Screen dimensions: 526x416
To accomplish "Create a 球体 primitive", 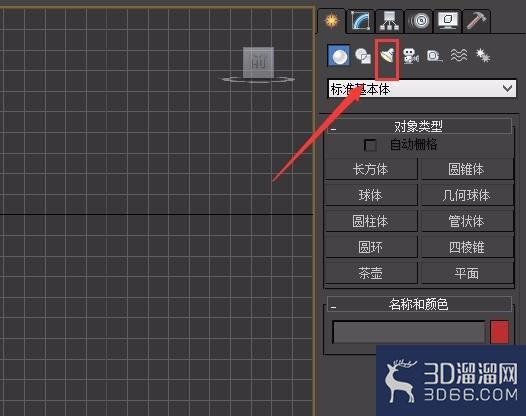I will (371, 195).
